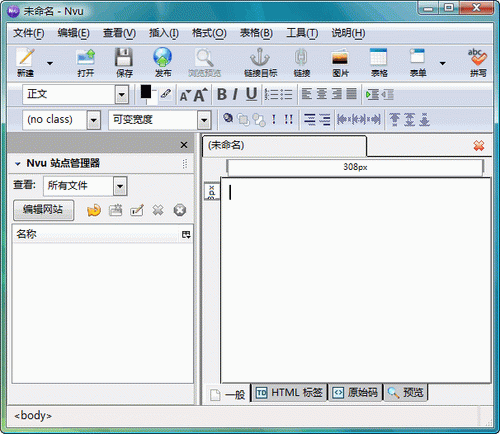This screenshot has width=500, height=434.
Task: Open the 格式(O) menu
Action: (209, 33)
